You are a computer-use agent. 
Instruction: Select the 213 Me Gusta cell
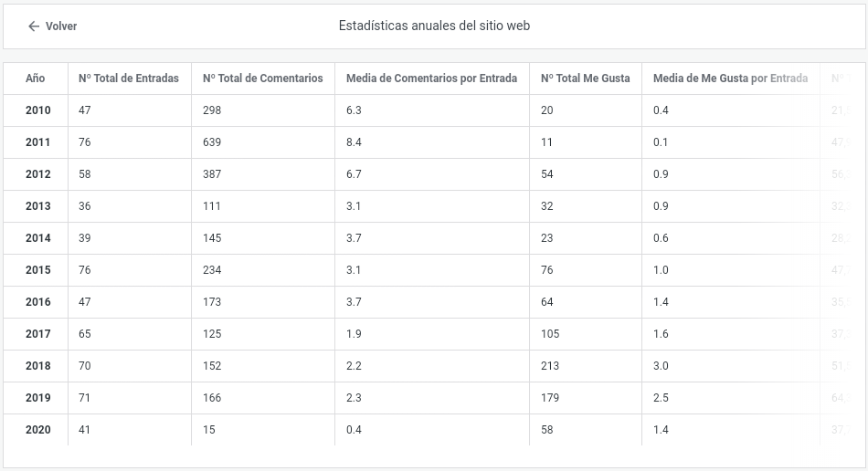coord(550,366)
